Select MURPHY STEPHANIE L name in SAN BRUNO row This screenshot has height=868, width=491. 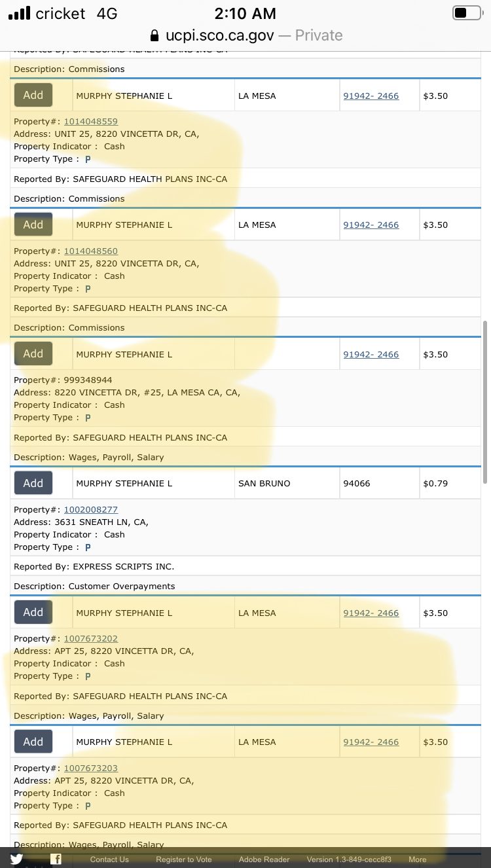pyautogui.click(x=124, y=484)
